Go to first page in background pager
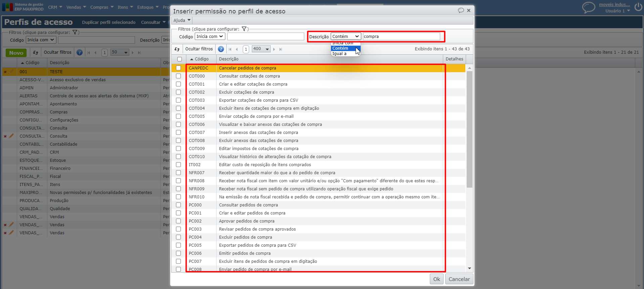644x289 pixels. [x=89, y=52]
